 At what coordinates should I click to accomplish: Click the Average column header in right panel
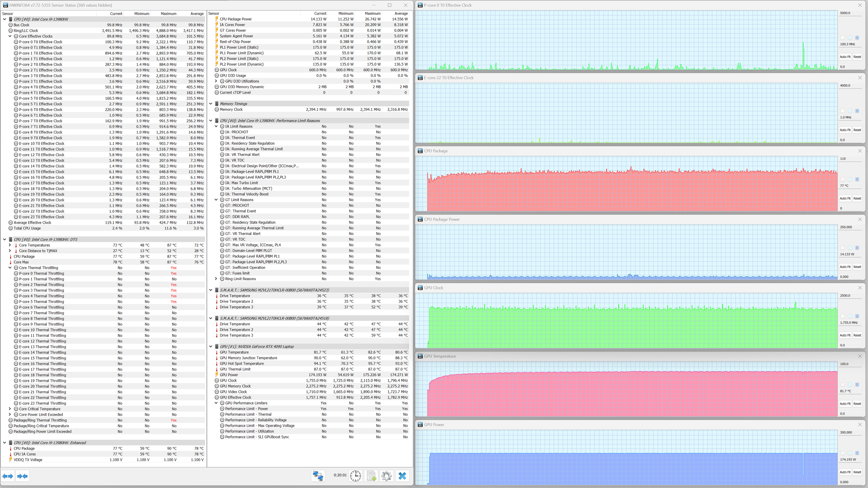click(401, 14)
